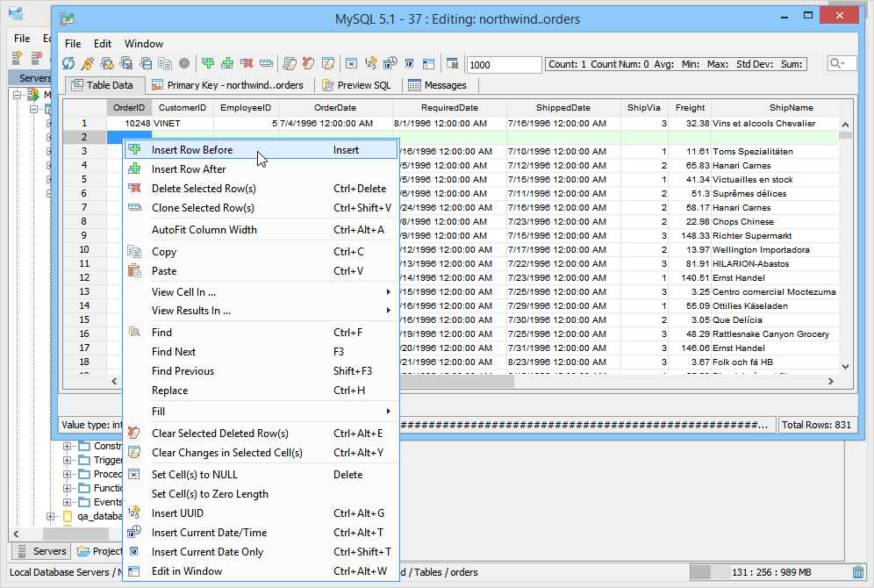Click Clear Changes in Selected Cells icon
Viewport: 874px width, 588px height.
pos(328,63)
